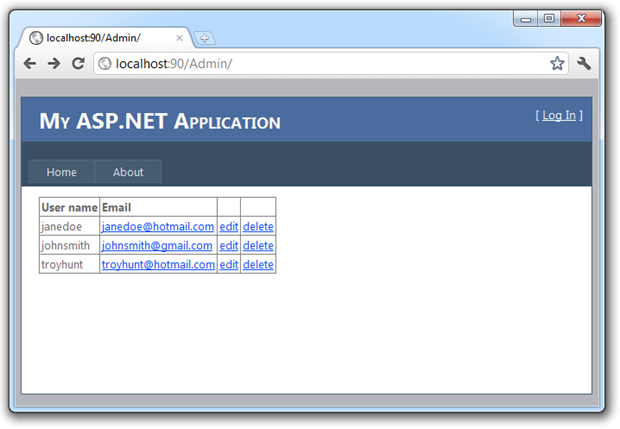Open johnsmith@gmail.com email link

click(157, 246)
